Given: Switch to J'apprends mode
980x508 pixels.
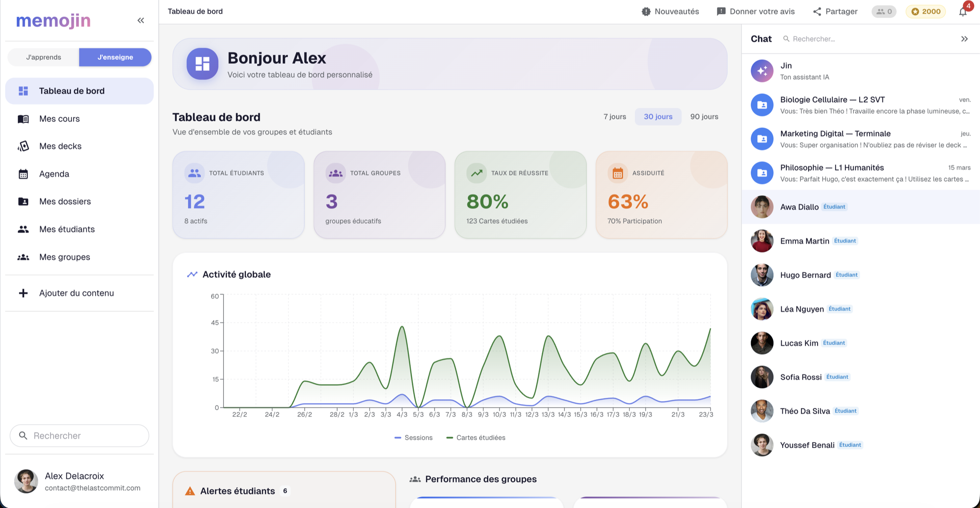Looking at the screenshot, I should point(44,57).
